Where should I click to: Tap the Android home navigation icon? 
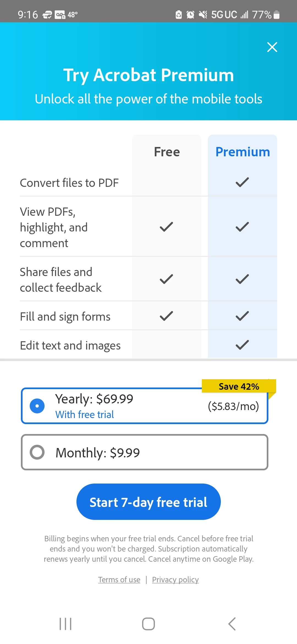coord(148,624)
